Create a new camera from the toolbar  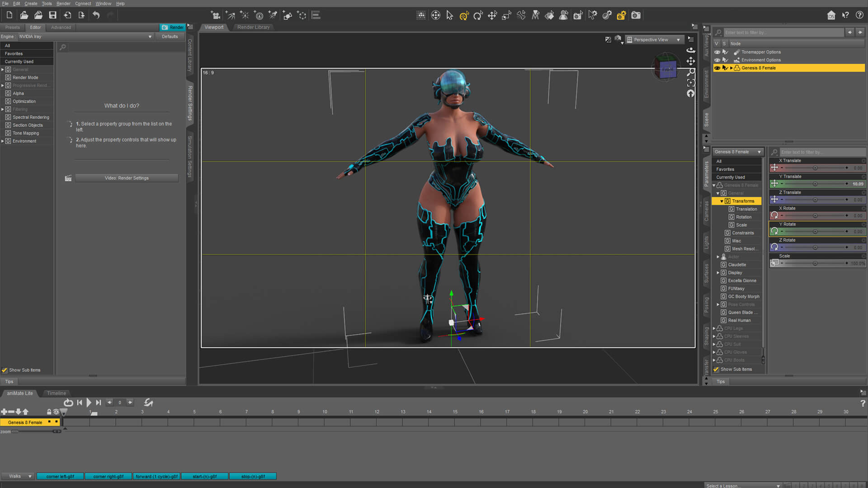pyautogui.click(x=216, y=15)
